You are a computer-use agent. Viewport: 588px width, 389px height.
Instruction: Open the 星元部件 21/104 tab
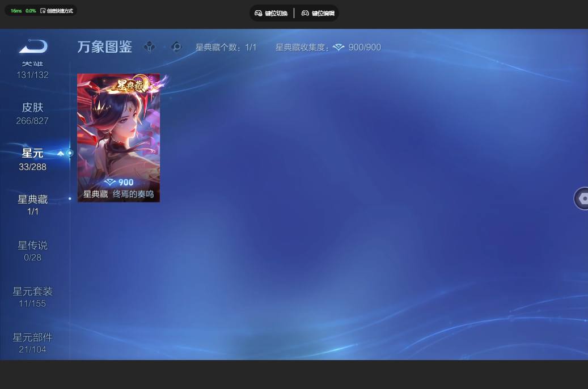click(33, 343)
